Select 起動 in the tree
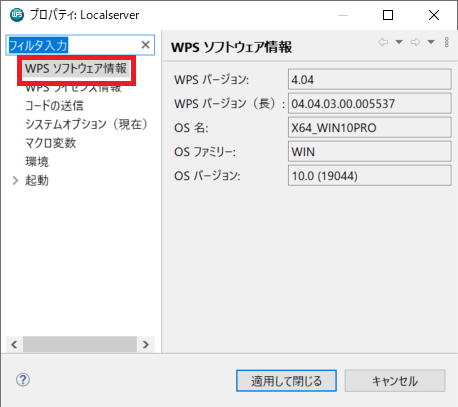Screen dimensions: 458x407 pos(37,180)
